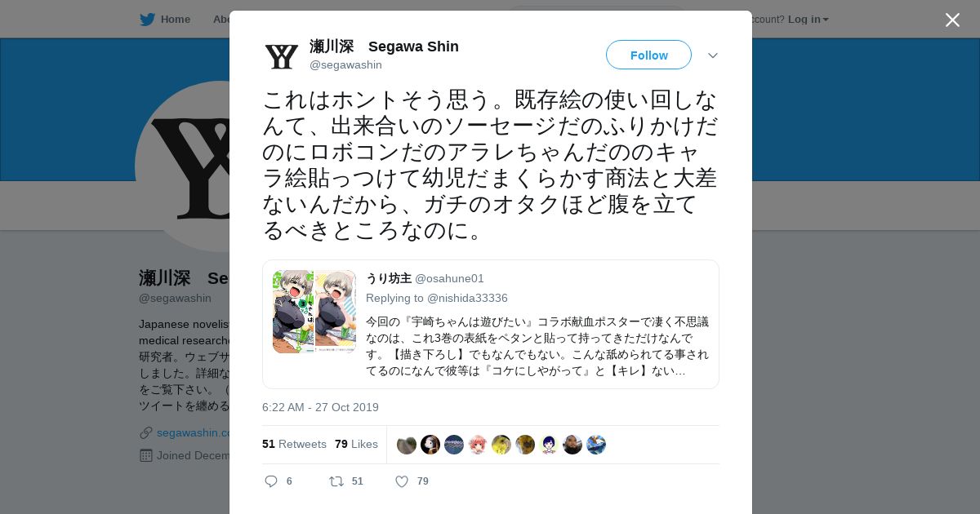Follow Segawa Shin
This screenshot has height=514, width=980.
(648, 55)
